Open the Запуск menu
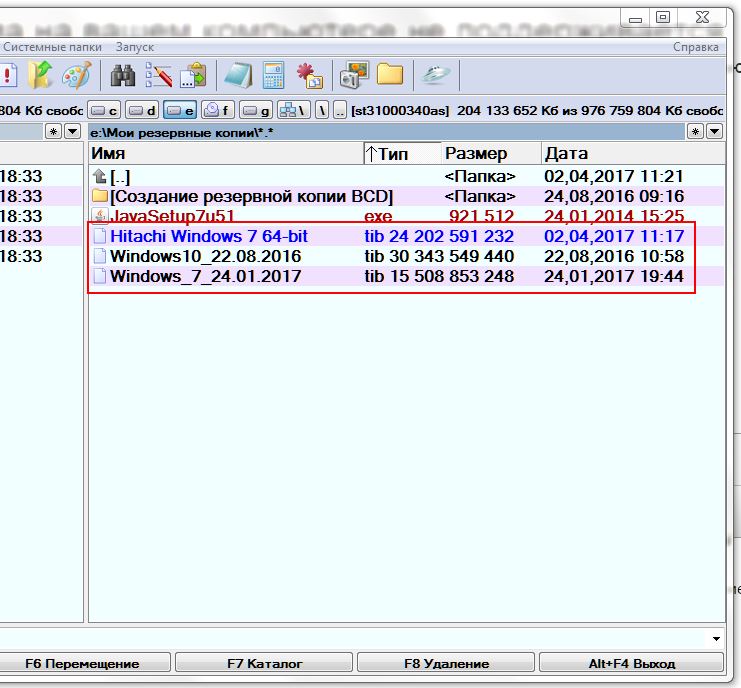Image resolution: width=741 pixels, height=688 pixels. pyautogui.click(x=135, y=47)
